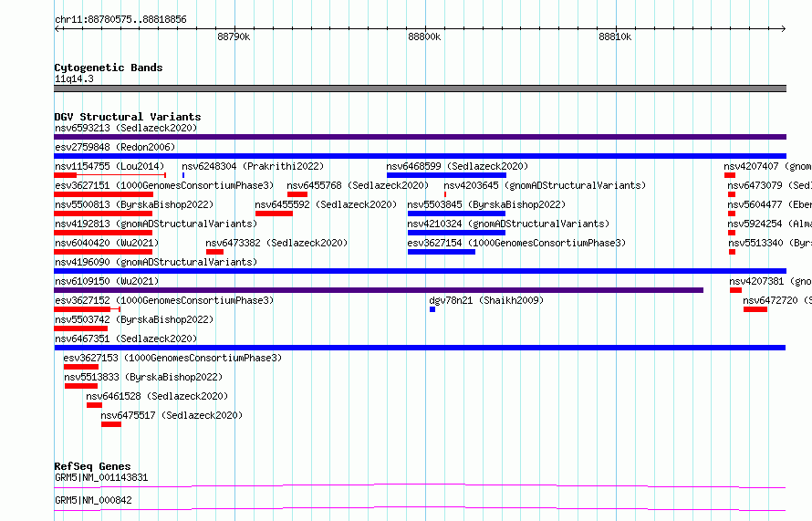Select nsv5503845 (ByrskaBishop2022) label

[486, 204]
